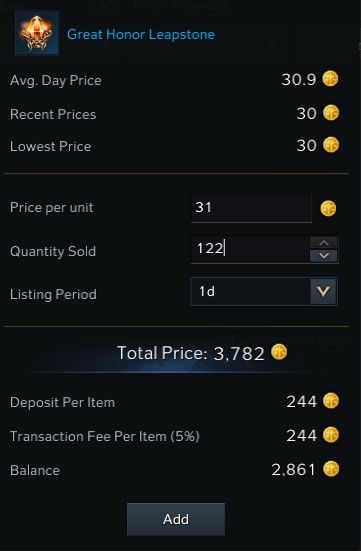Click the Total Price value 3,782
361x551 pixels.
tap(239, 353)
